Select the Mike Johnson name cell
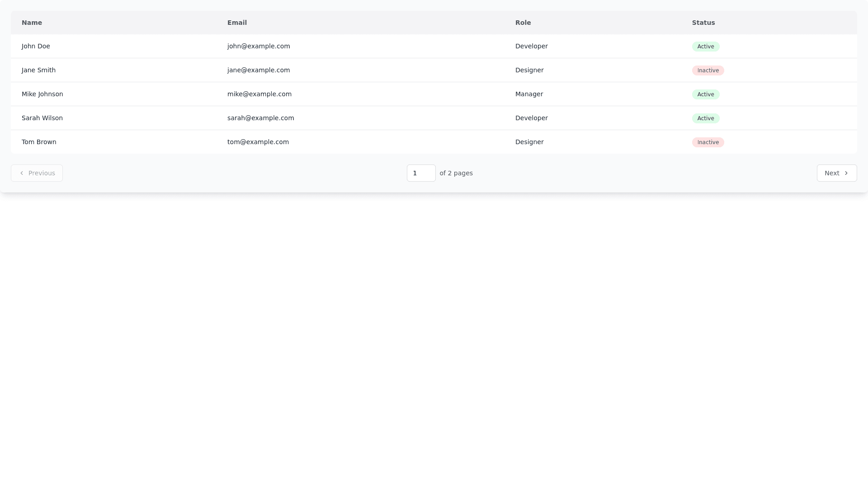868x488 pixels. point(42,94)
